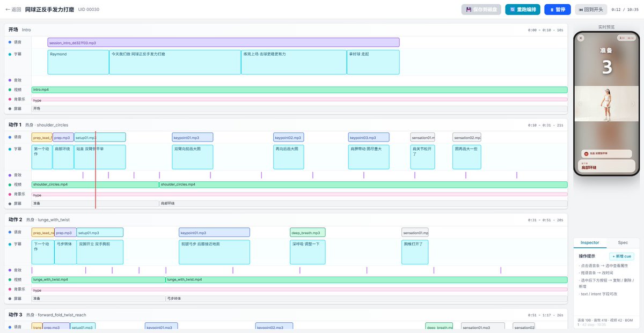Select the second lunge_with_twist.mp4 video clip
This screenshot has height=333, width=644.
click(x=367, y=279)
